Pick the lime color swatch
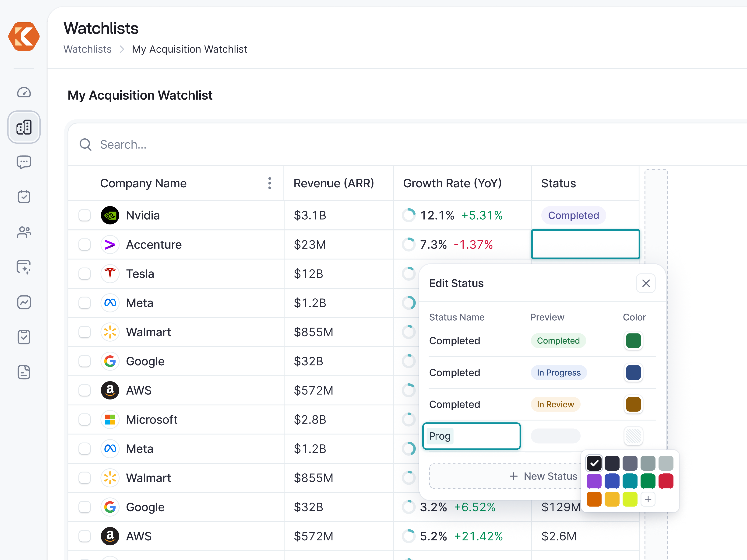747x560 pixels. coord(630,499)
